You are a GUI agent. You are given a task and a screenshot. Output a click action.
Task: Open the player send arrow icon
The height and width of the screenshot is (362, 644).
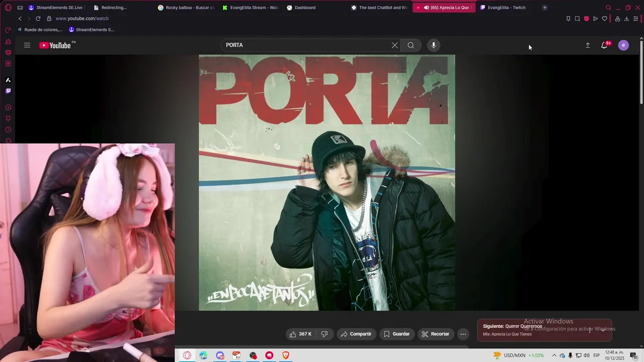point(595,19)
